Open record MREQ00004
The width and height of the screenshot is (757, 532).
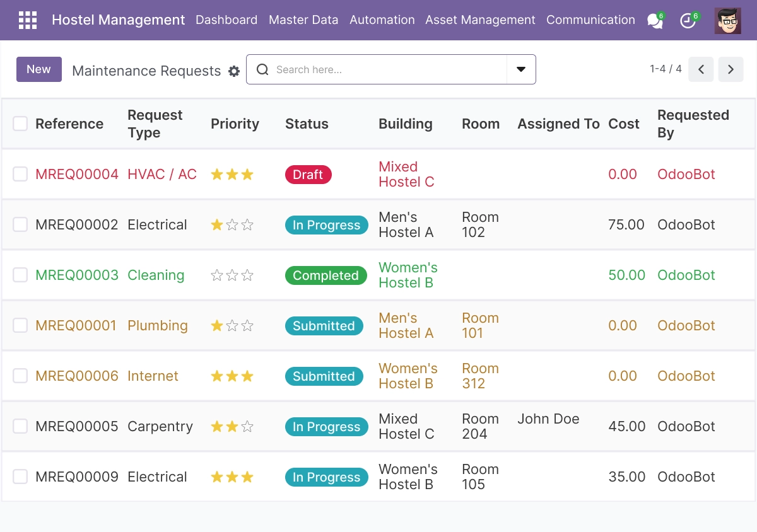(x=77, y=175)
